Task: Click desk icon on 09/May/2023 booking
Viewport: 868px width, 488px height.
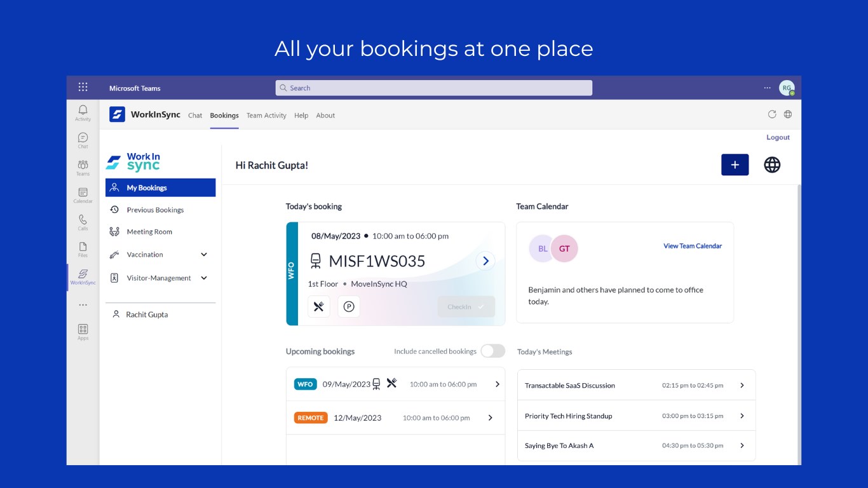Action: coord(376,384)
